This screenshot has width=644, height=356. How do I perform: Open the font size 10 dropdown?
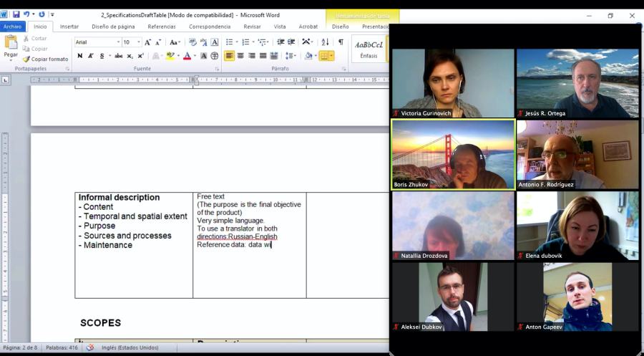coord(138,42)
